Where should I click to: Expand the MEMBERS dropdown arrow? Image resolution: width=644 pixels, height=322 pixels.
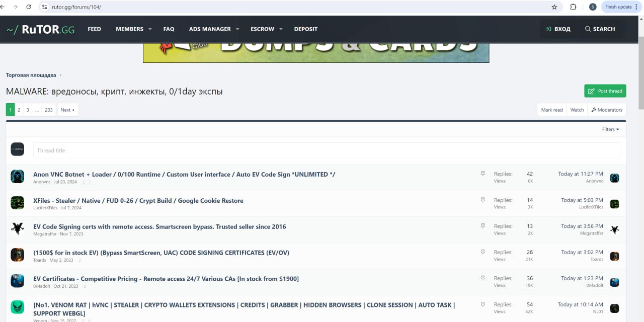[150, 29]
